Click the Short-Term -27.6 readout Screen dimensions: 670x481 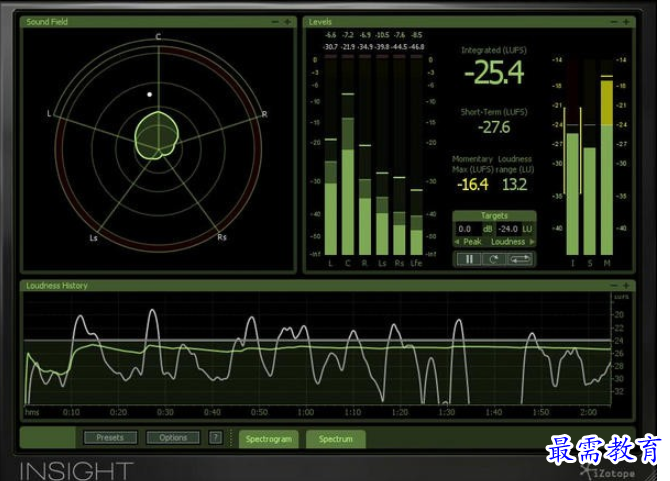tap(494, 127)
